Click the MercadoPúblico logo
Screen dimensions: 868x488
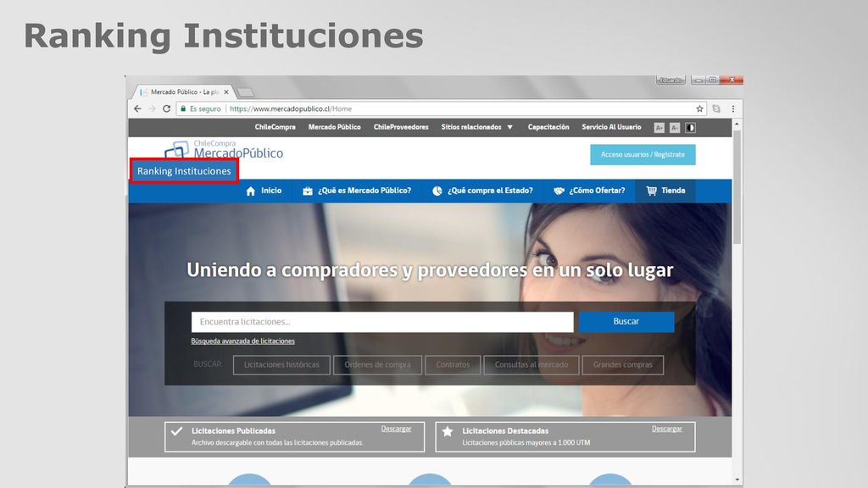[224, 149]
